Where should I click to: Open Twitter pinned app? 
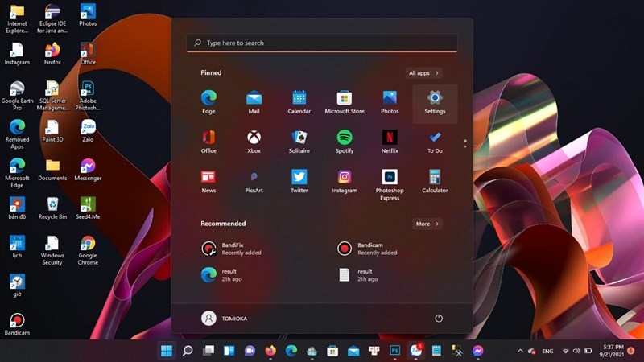pyautogui.click(x=299, y=181)
